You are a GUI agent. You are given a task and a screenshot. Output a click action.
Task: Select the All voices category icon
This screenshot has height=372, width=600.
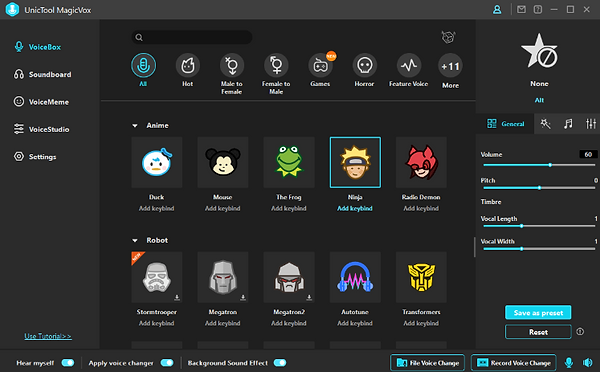tap(143, 65)
